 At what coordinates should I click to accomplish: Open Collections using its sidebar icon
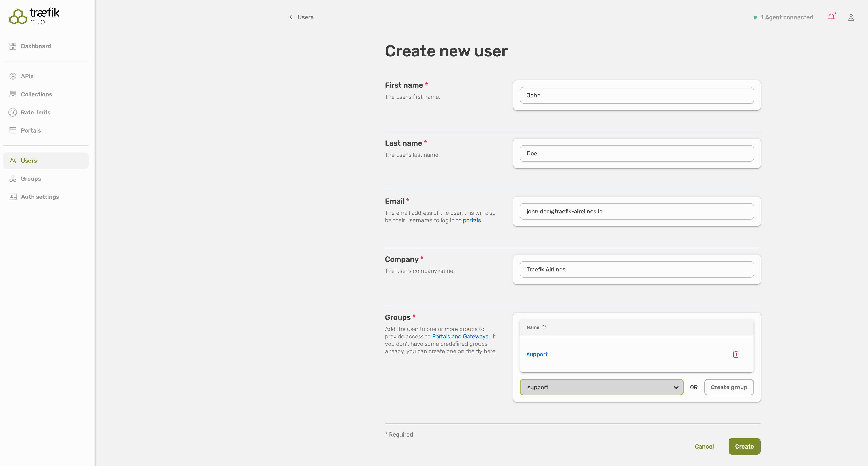pos(13,94)
